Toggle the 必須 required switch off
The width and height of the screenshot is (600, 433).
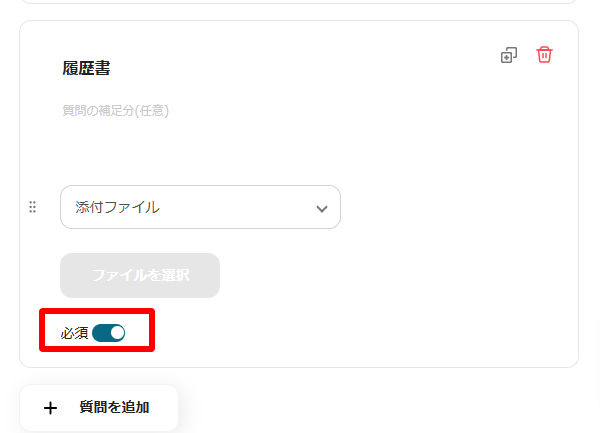coord(109,333)
